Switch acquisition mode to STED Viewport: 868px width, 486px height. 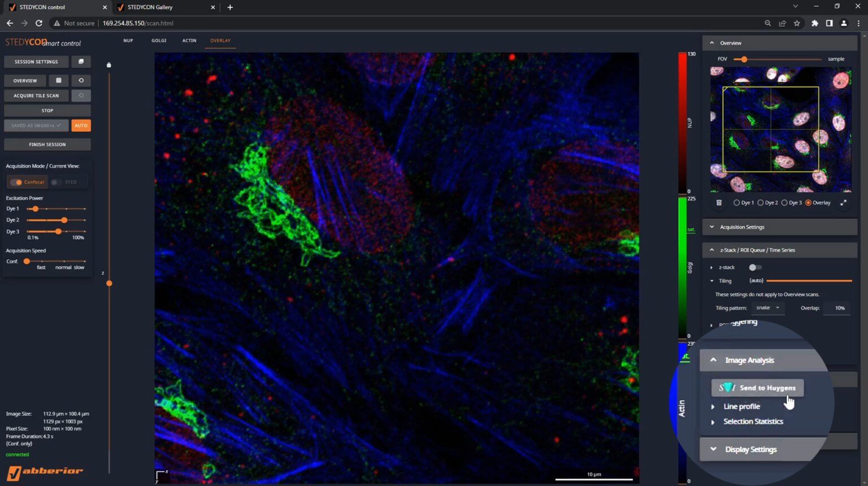[55, 182]
